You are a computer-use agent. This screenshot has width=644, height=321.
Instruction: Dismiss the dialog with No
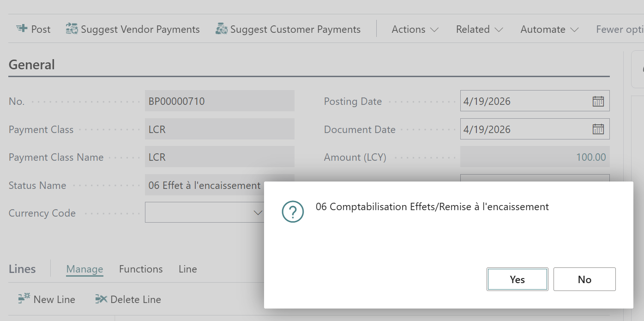pyautogui.click(x=584, y=279)
